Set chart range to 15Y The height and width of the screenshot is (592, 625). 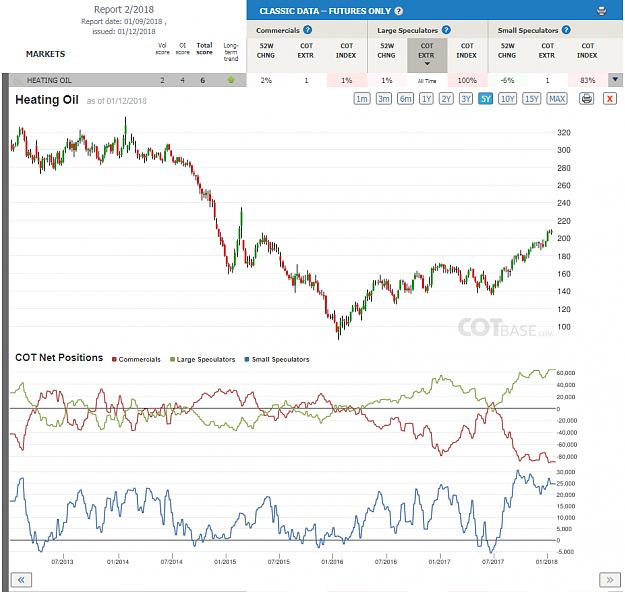pyautogui.click(x=532, y=98)
